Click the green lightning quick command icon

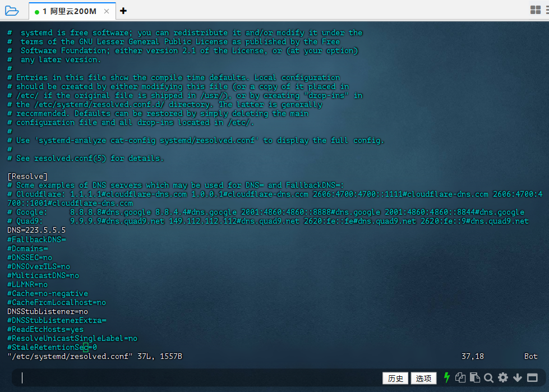(447, 377)
